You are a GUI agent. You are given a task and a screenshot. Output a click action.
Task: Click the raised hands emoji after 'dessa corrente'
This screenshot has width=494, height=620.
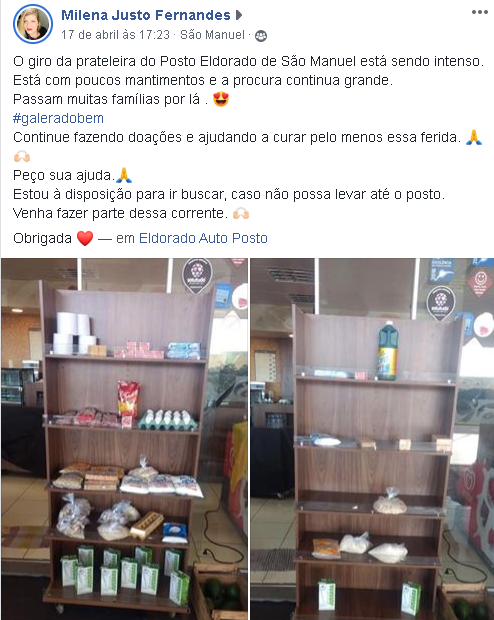click(x=240, y=214)
